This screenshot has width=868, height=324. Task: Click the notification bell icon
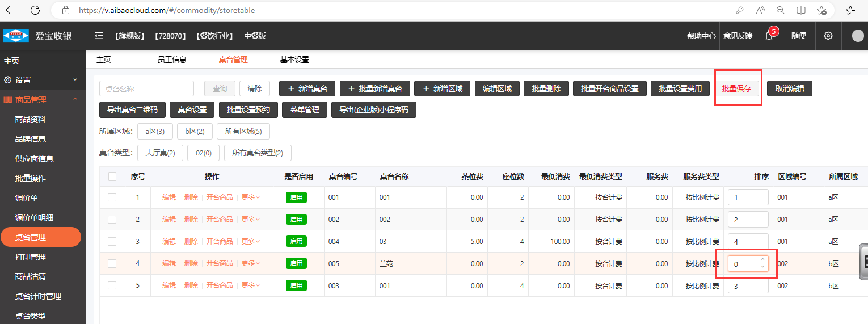click(x=769, y=36)
